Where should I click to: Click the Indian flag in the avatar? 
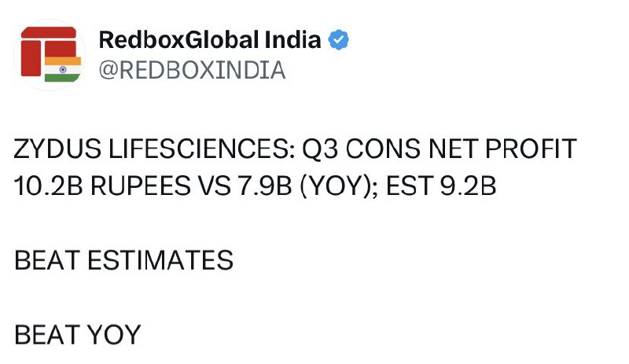(63, 69)
